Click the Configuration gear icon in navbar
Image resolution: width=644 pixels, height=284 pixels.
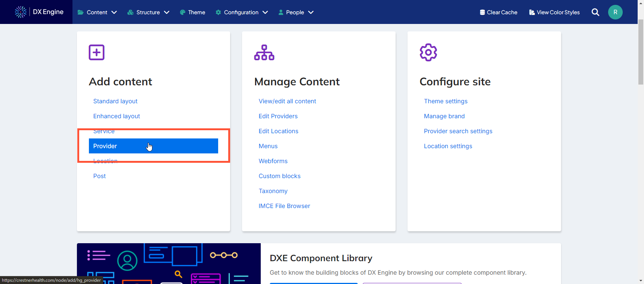[219, 12]
